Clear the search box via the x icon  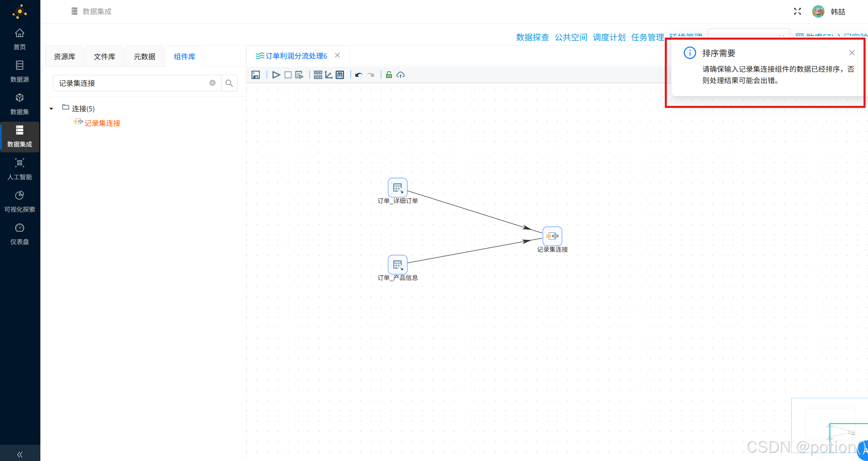pos(212,83)
